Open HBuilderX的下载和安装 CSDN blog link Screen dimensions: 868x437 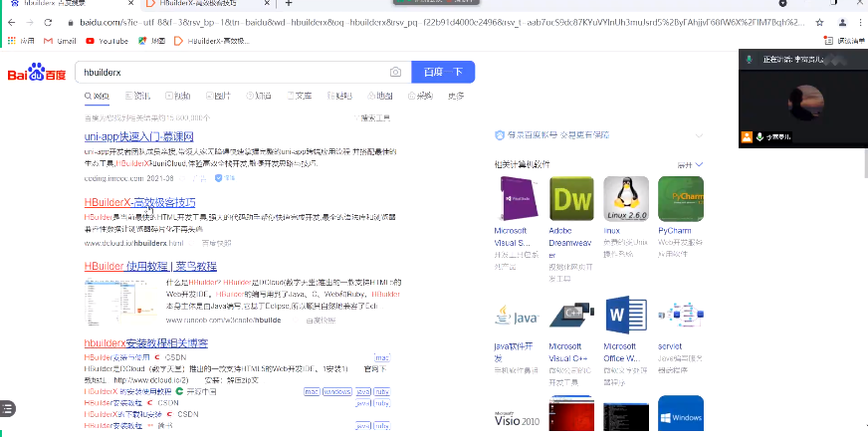tap(122, 414)
